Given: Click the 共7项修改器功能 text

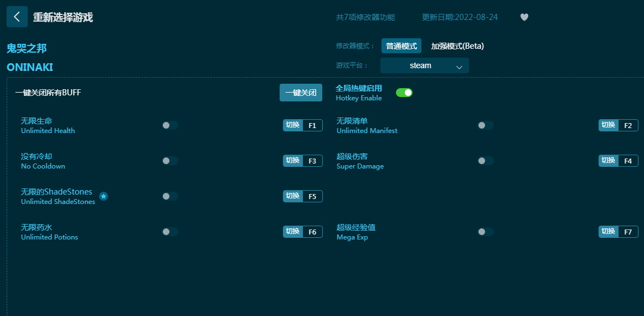Looking at the screenshot, I should (365, 17).
